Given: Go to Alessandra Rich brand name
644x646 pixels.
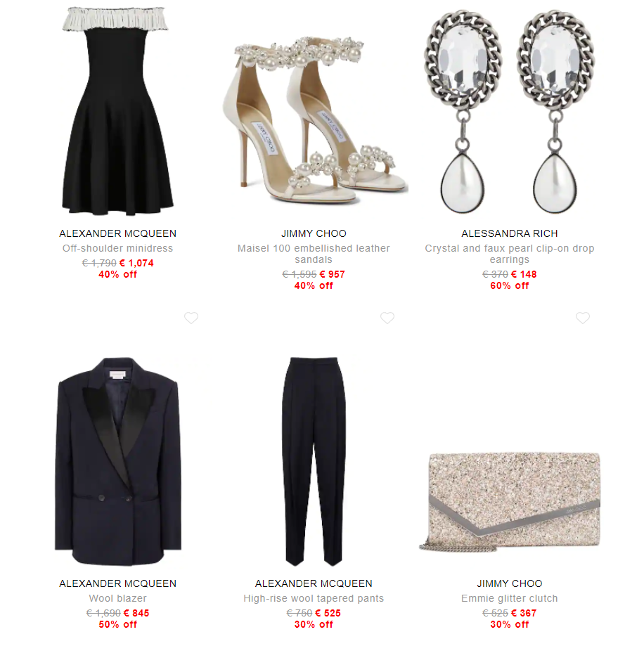Looking at the screenshot, I should click(x=510, y=233).
